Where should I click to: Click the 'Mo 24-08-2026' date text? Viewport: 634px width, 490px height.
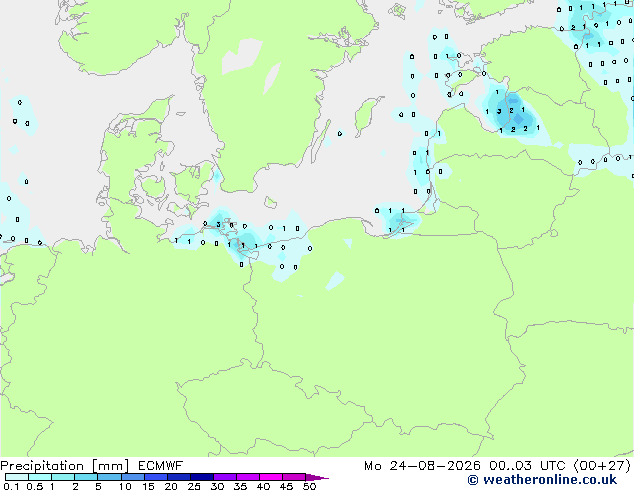422,466
